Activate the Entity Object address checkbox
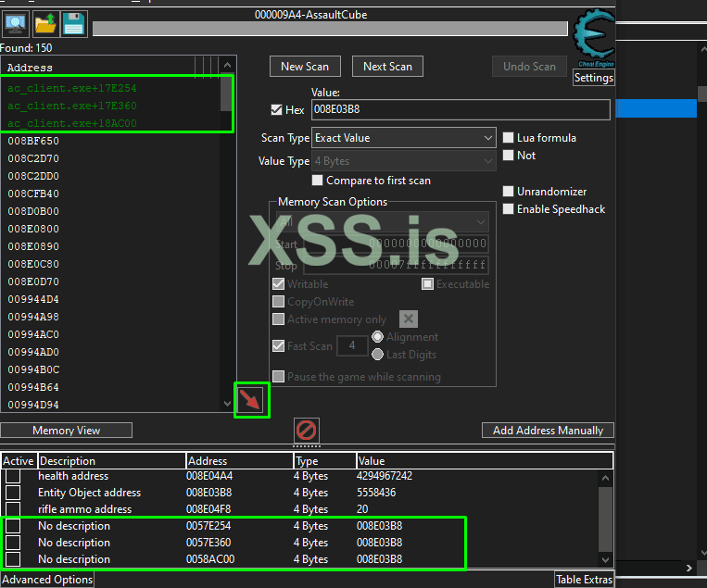This screenshot has height=588, width=707. (13, 493)
